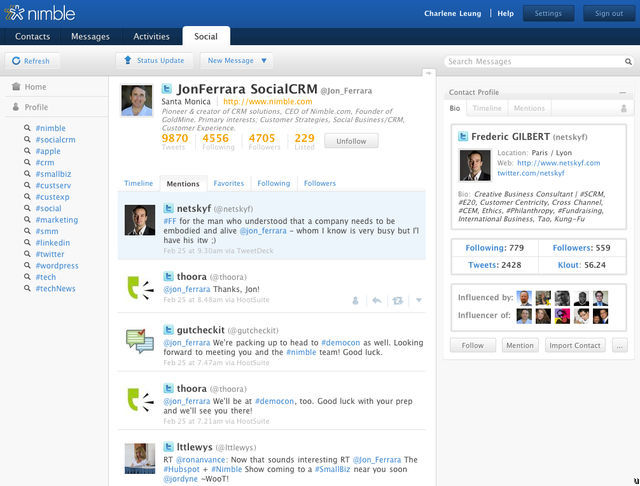This screenshot has width=640, height=486.
Task: Click Twitter icon beside JonFerrara SocialCRM
Action: (x=167, y=89)
